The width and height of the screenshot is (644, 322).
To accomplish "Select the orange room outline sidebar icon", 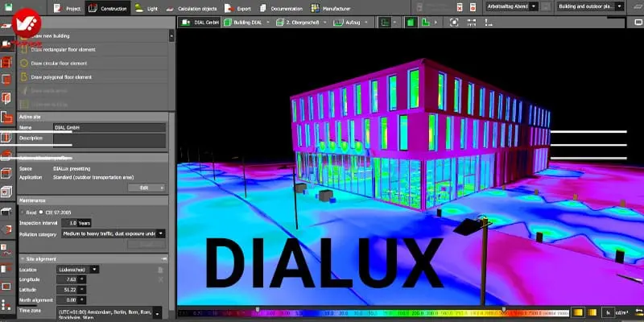I will pyautogui.click(x=6, y=118).
